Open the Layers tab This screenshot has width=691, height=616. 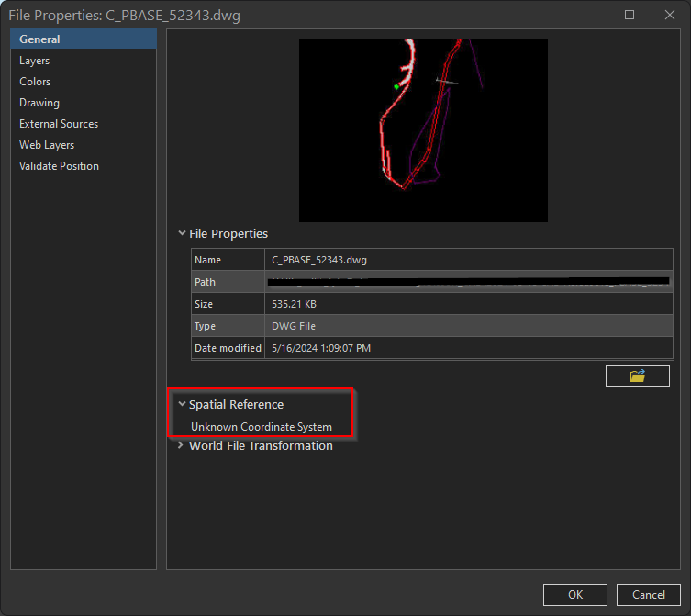point(84,61)
